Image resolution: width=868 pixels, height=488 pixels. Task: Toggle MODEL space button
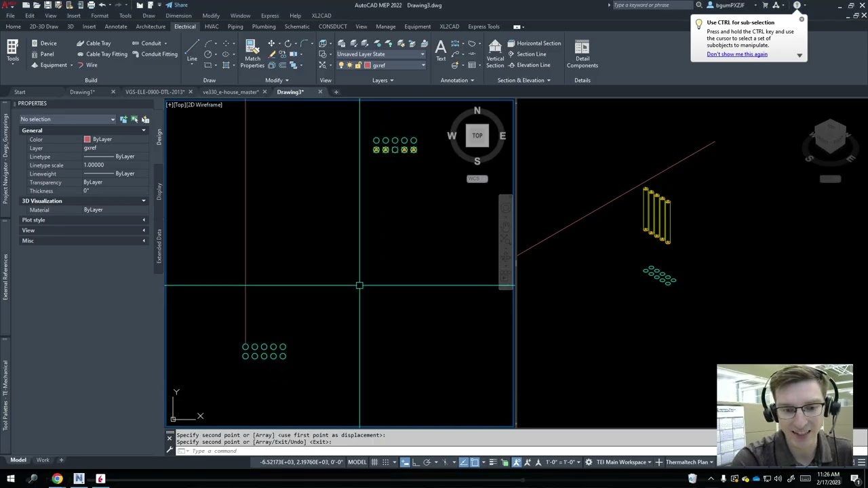[x=357, y=462]
